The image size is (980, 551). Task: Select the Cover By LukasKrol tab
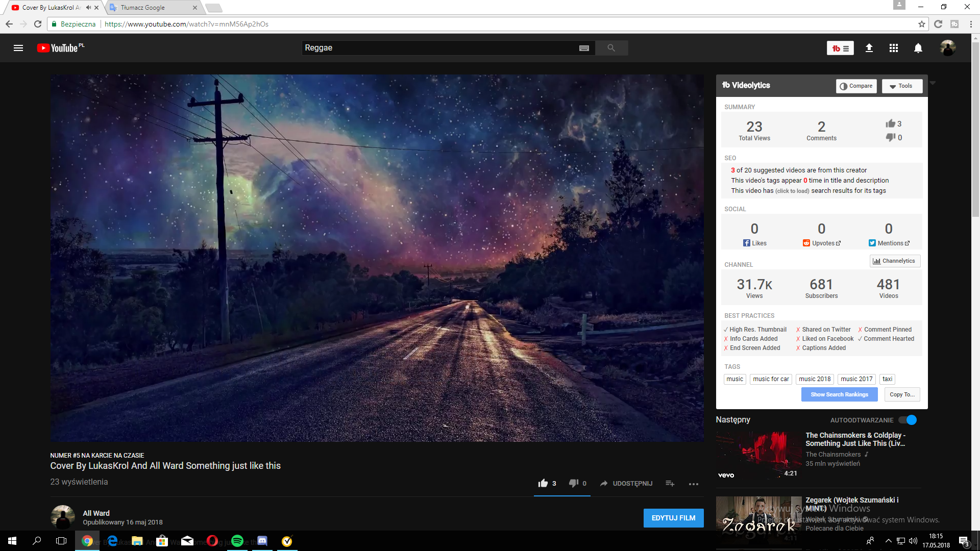(x=51, y=8)
